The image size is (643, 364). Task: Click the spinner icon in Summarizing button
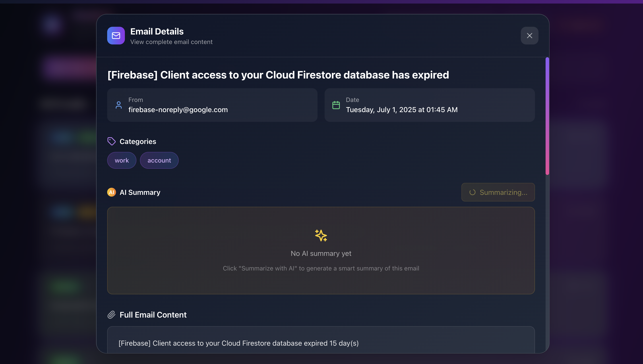point(472,192)
